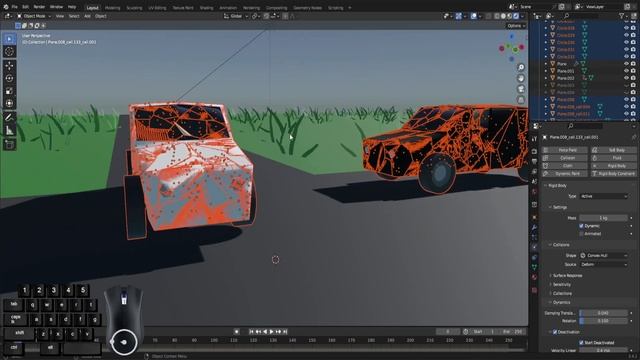Select the Transform tool
The width and height of the screenshot is (640, 360).
click(9, 104)
